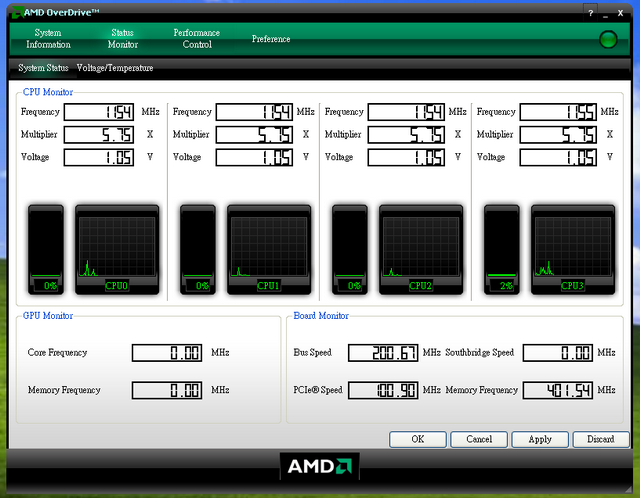Click the Cancel button
Screen dimensions: 640x498
click(x=479, y=439)
